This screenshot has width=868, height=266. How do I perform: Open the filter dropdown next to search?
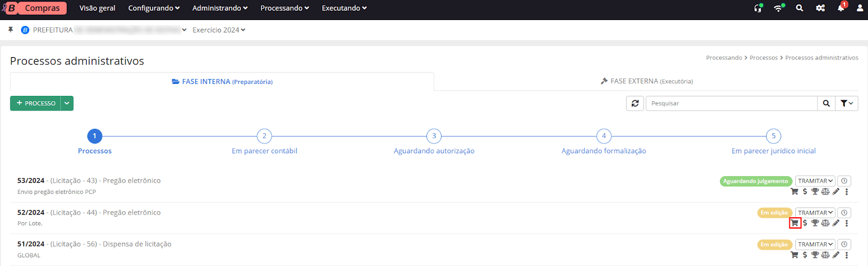[x=847, y=103]
